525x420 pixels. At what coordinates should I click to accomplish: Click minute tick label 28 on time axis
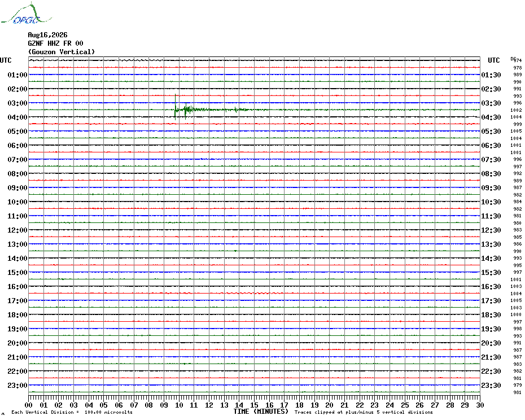[450, 405]
